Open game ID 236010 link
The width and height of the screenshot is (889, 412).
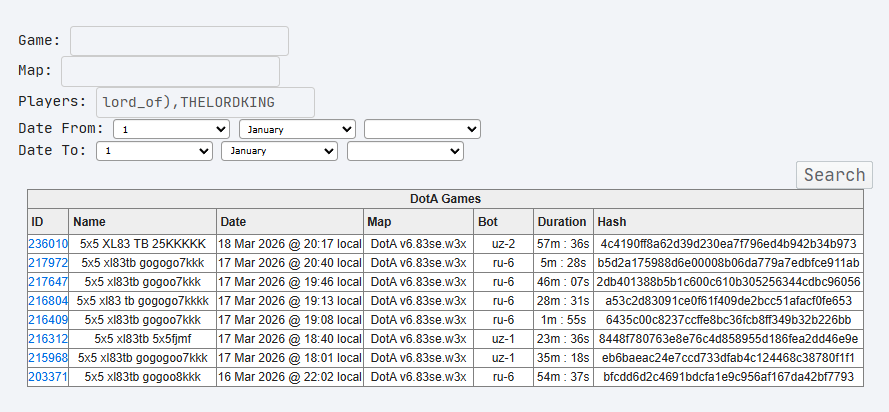coord(48,244)
